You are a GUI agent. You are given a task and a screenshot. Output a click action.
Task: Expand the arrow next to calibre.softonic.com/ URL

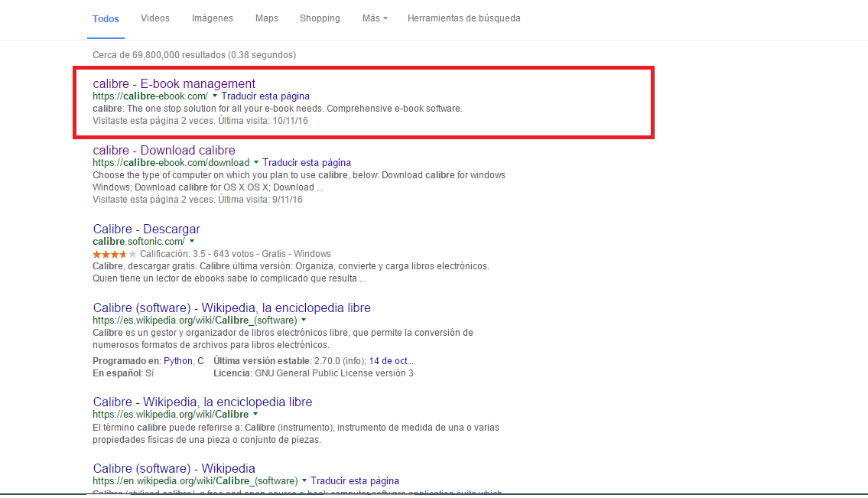pyautogui.click(x=192, y=241)
